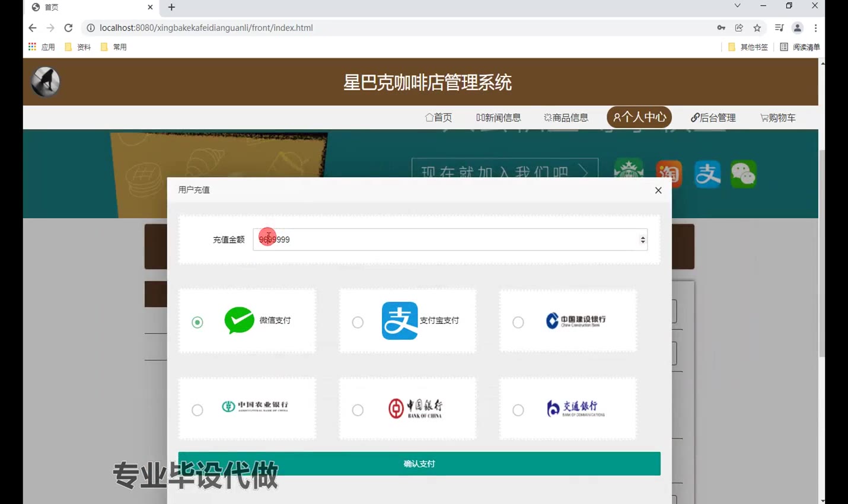Close the 用户充值 dialog
This screenshot has height=504, width=848.
click(x=658, y=190)
